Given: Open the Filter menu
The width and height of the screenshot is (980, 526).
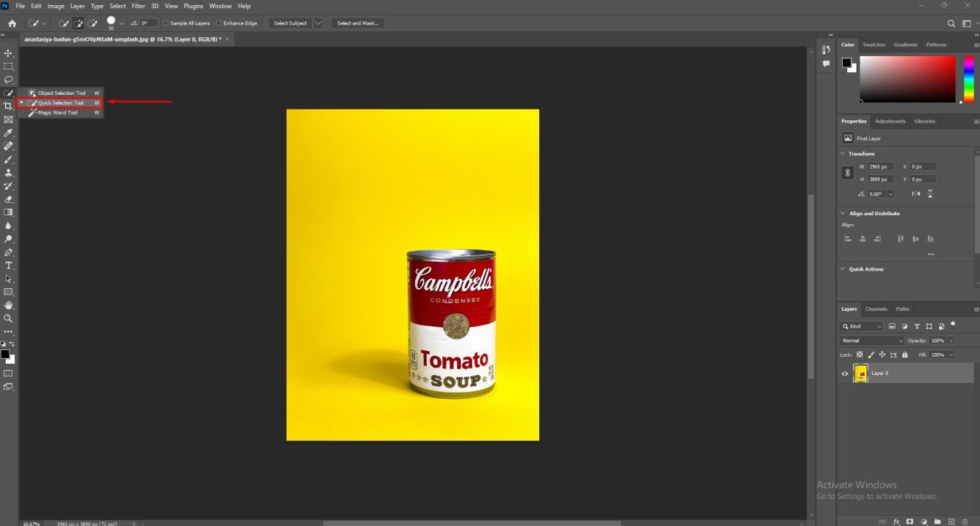Looking at the screenshot, I should [138, 6].
